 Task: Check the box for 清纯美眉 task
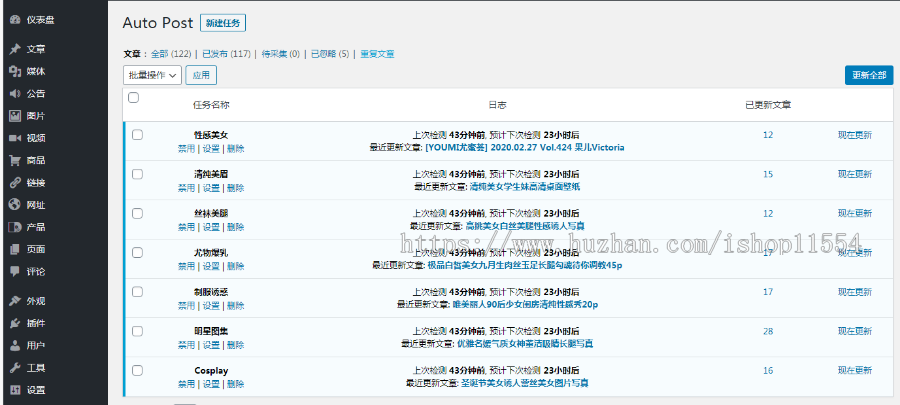(137, 174)
